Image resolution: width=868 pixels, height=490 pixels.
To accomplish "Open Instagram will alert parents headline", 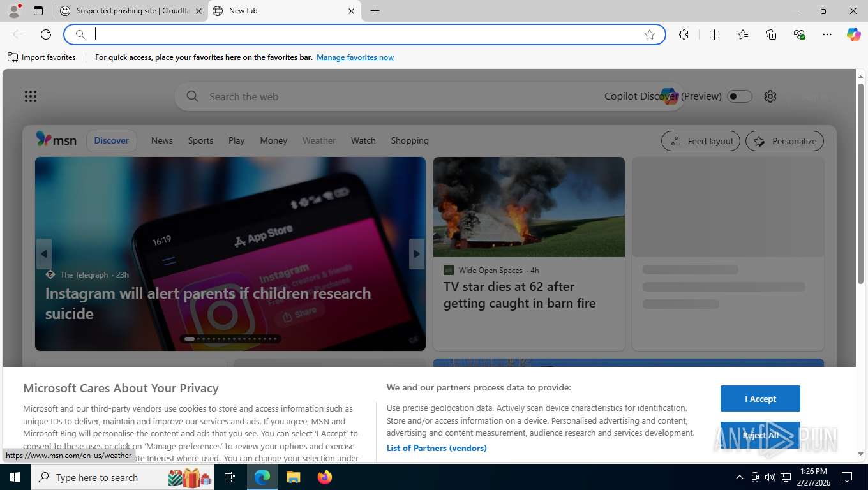I will point(208,303).
